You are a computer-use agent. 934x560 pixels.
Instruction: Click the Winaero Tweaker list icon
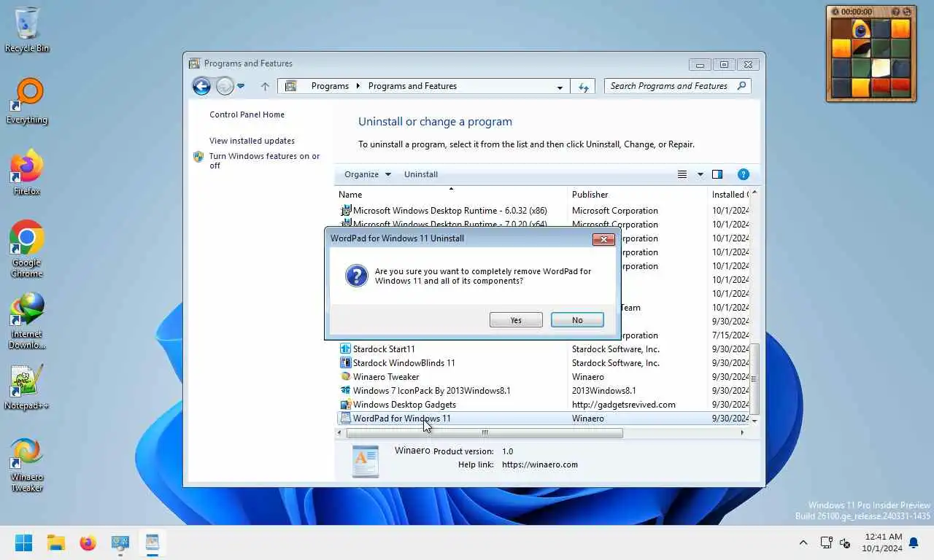[346, 377]
